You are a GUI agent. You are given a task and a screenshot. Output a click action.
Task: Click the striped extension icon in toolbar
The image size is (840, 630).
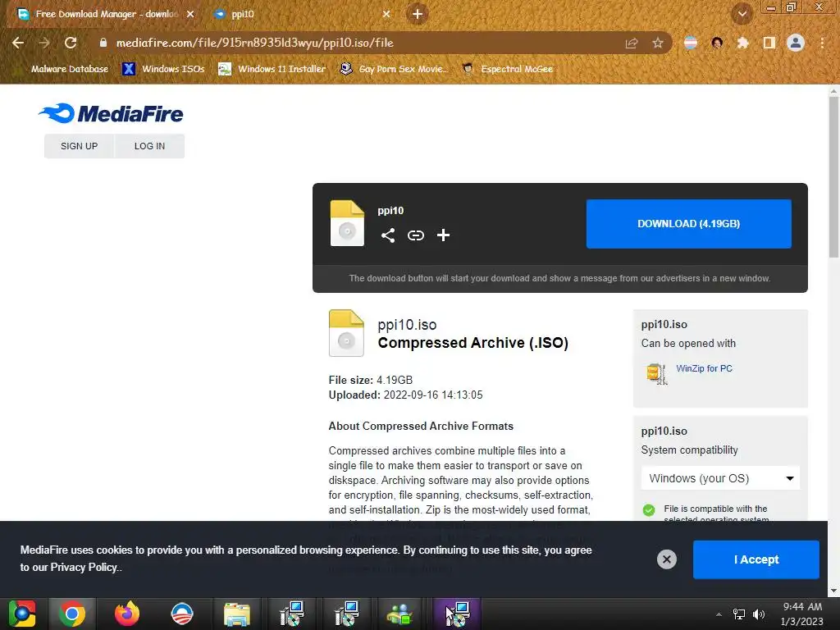(691, 43)
